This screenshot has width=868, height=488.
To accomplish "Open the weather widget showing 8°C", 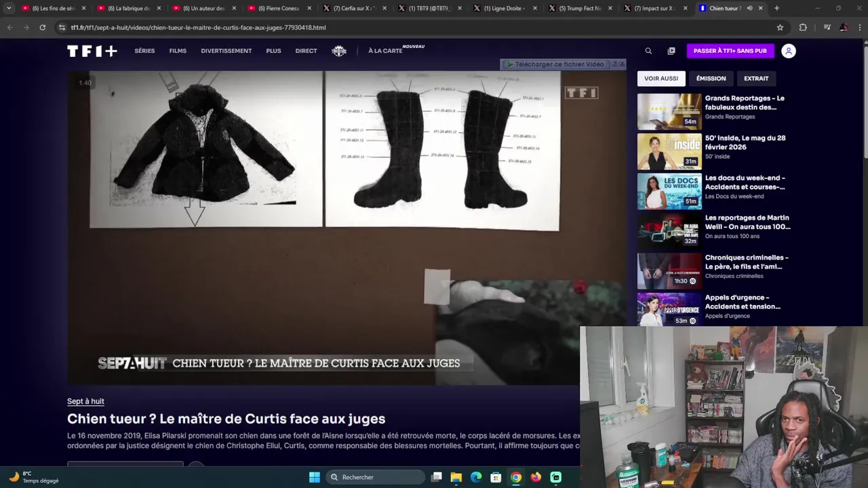I will 34,477.
